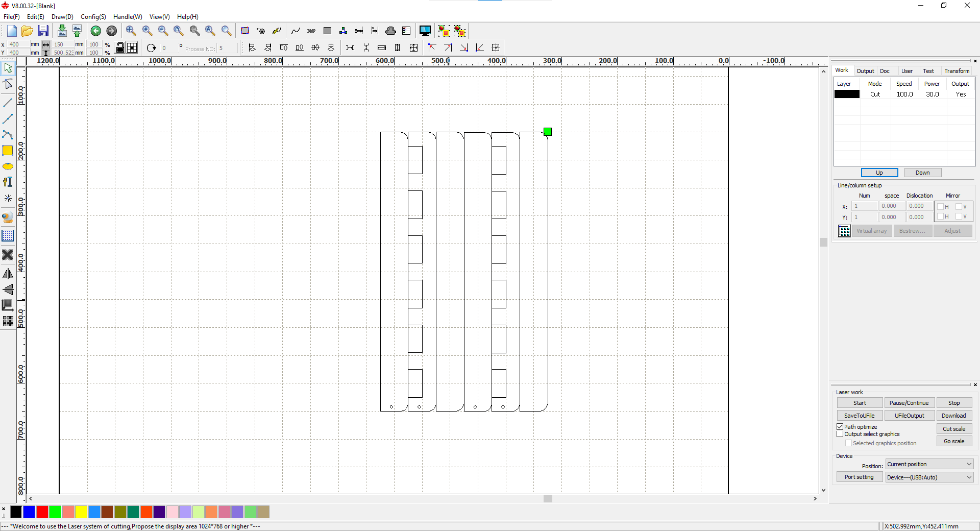
Task: Pick the red color swatch
Action: (x=42, y=513)
